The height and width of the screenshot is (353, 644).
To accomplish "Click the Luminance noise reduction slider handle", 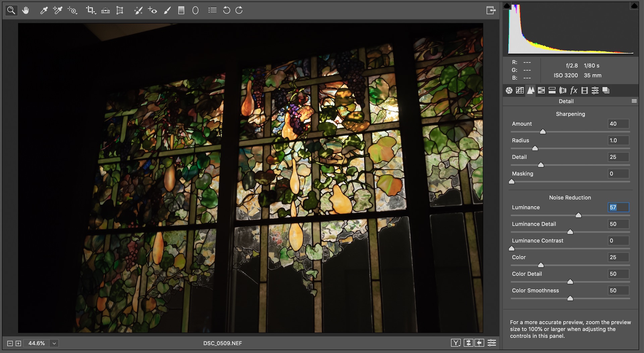I will 578,215.
